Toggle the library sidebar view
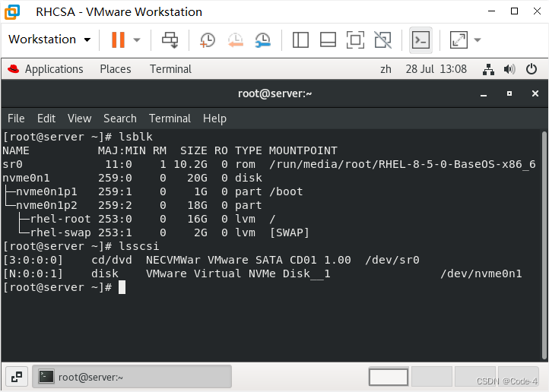Viewport: 549px width, 392px height. (x=300, y=40)
